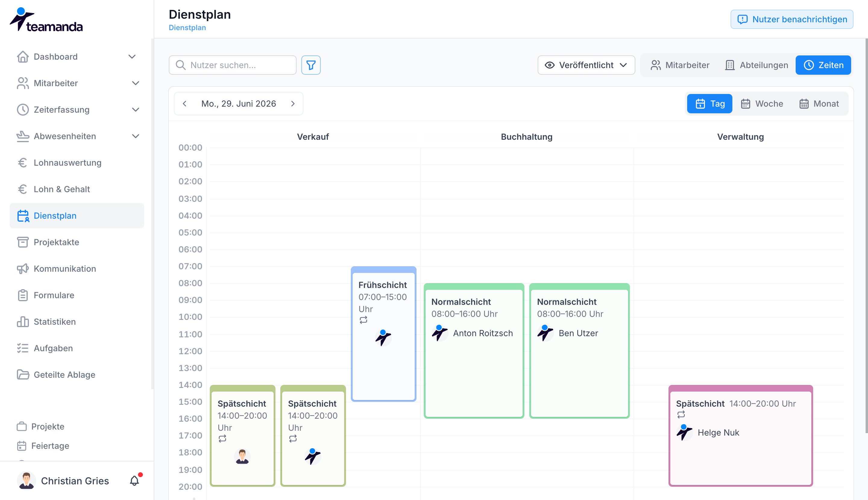This screenshot has width=868, height=500.
Task: Open Helge Nuk's Spätschicht card
Action: click(741, 436)
